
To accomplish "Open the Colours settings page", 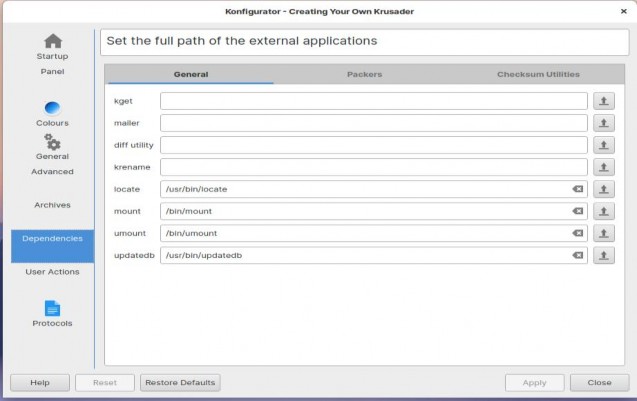I will pos(52,114).
